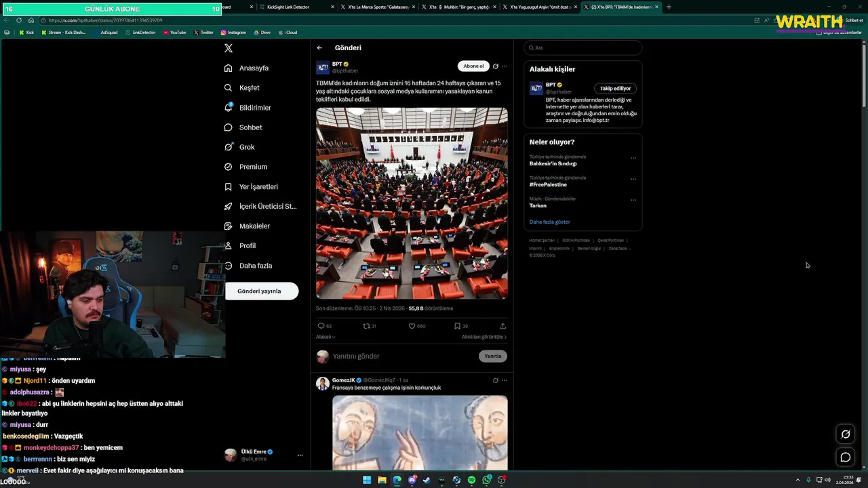Open the iCloud bookmark
Viewport: 868px width, 488px height.
[288, 33]
